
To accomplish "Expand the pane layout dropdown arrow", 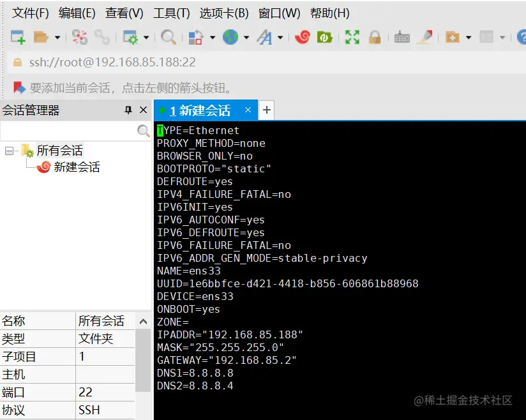I will pyautogui.click(x=502, y=38).
